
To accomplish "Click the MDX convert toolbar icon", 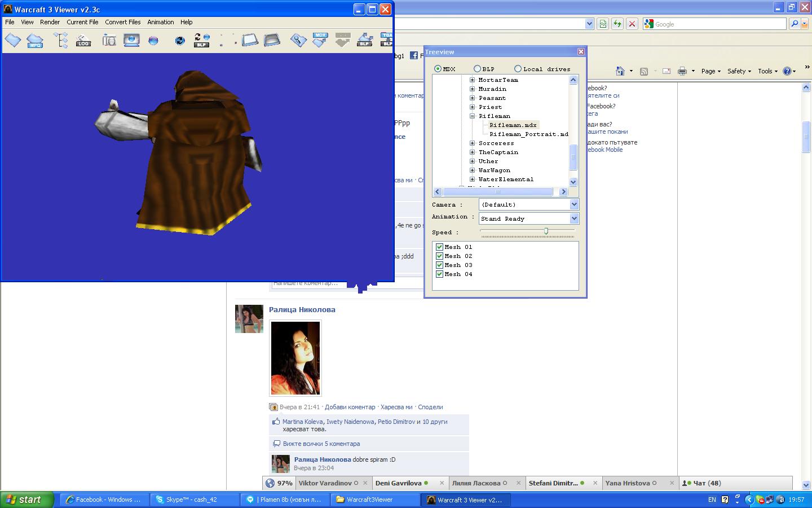I will [x=320, y=40].
